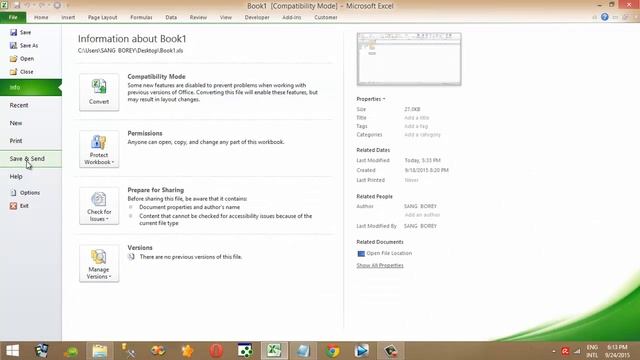Open the Add-Ins tab
Screen dimensions: 640x360
(x=291, y=17)
